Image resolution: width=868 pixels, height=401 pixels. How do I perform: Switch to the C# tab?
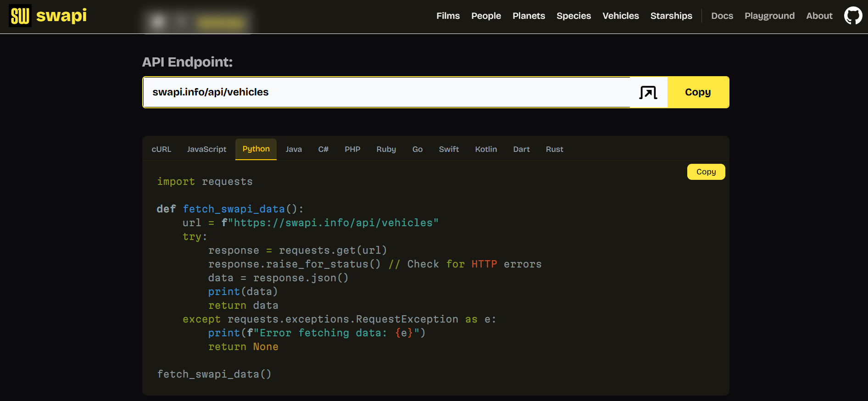[x=323, y=149]
